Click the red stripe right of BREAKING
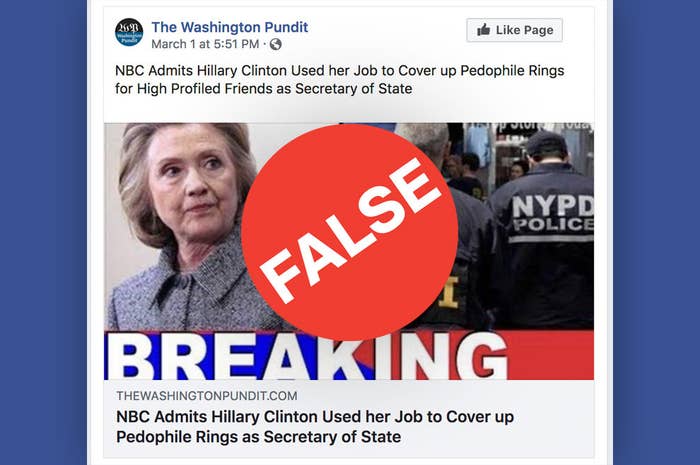 [x=551, y=355]
